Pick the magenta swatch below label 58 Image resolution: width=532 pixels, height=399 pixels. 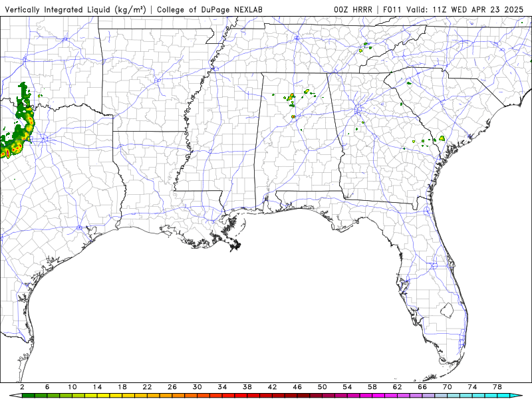click(378, 396)
